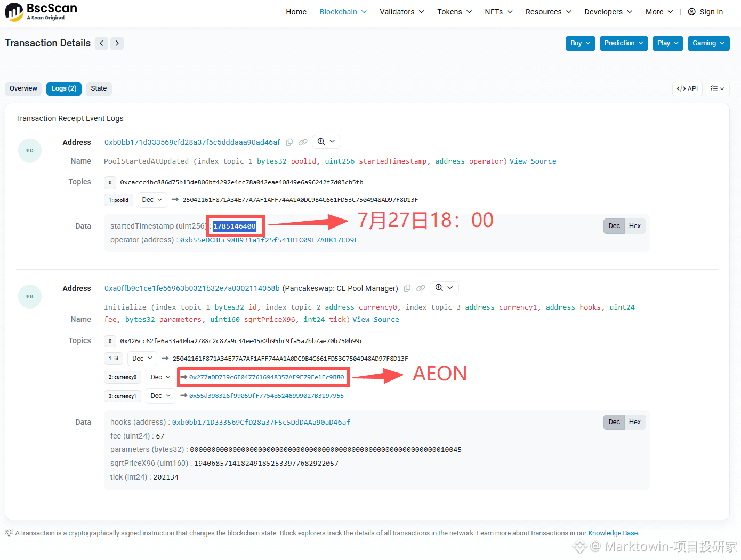Screen dimensions: 741x560
Task: Click the 1: poolId topic label
Action: pyautogui.click(x=118, y=200)
